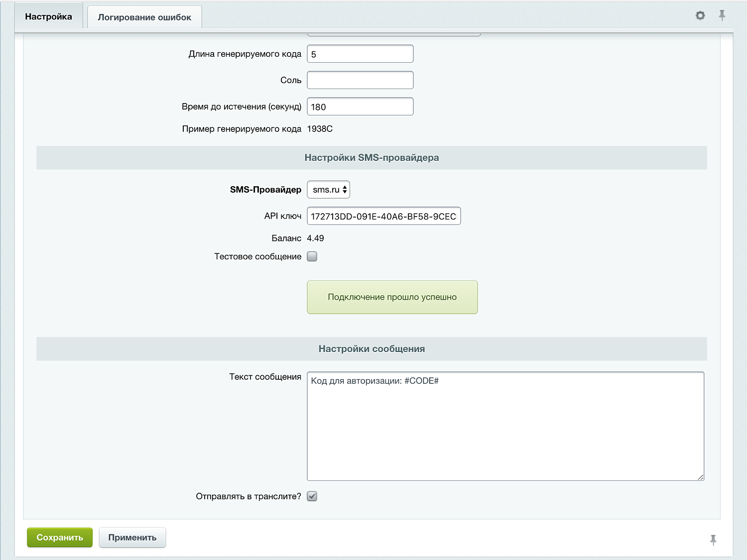This screenshot has height=560, width=747.
Task: Click into the empty Соль field
Action: coord(360,80)
